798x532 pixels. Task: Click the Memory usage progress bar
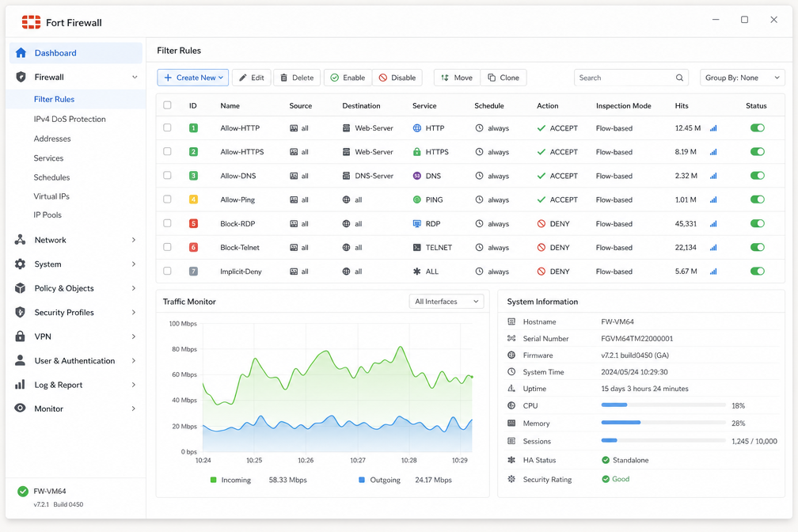click(x=663, y=423)
